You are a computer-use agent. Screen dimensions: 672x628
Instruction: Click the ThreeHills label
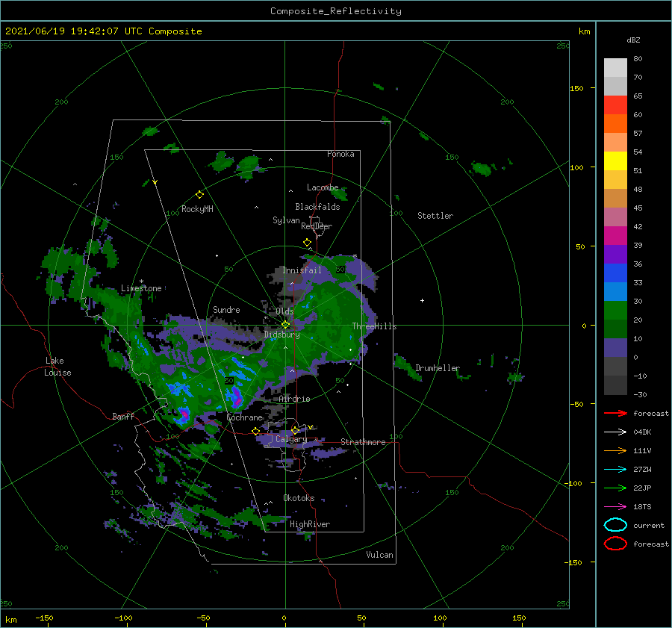tap(374, 326)
